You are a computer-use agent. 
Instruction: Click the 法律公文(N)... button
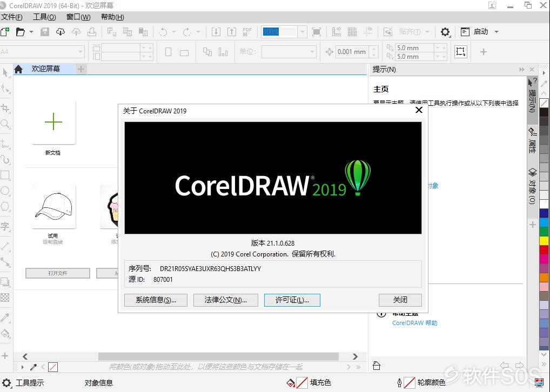pyautogui.click(x=225, y=300)
